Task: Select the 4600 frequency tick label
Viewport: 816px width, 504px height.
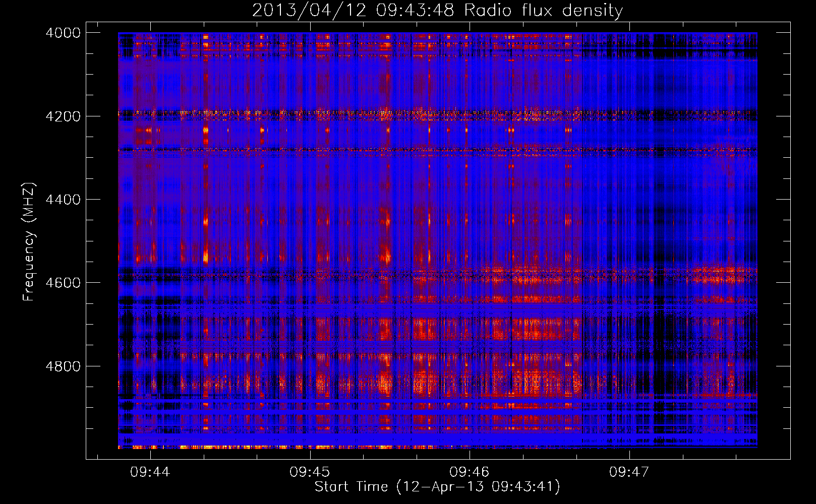Action: pyautogui.click(x=63, y=283)
